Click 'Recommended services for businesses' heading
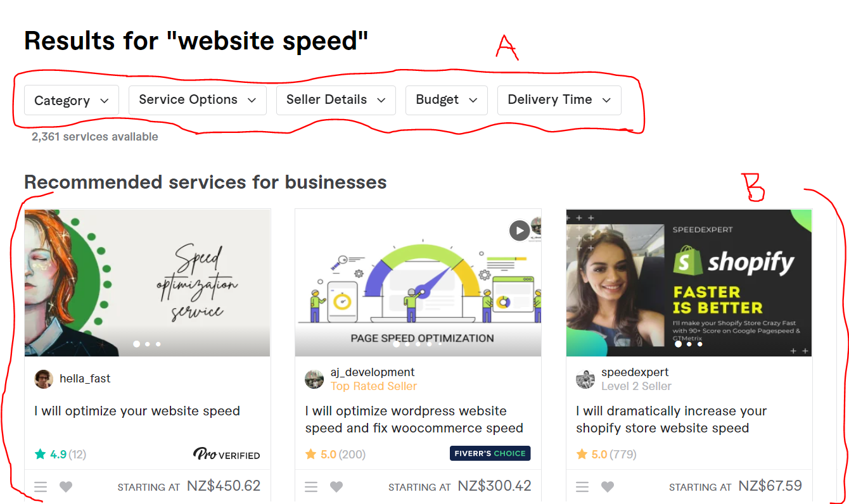The width and height of the screenshot is (849, 504). pyautogui.click(x=205, y=182)
